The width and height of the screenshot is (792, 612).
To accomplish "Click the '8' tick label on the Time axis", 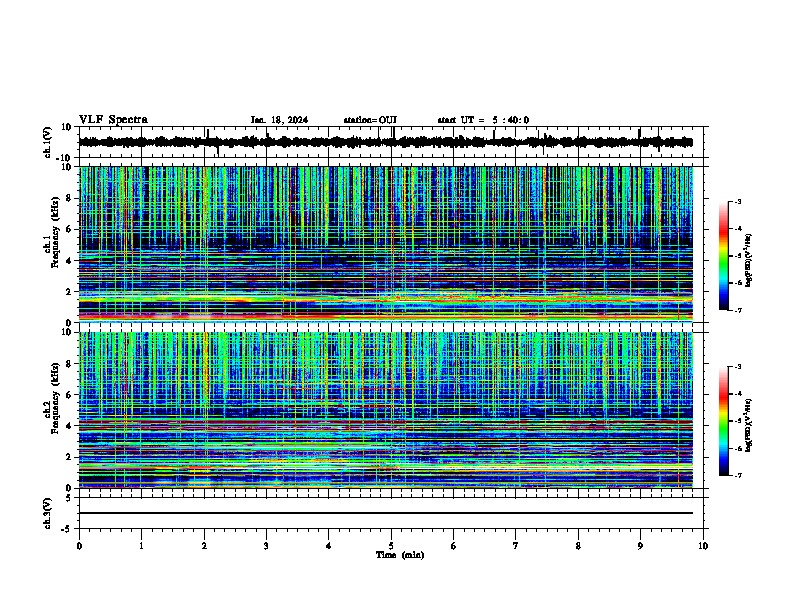I will [x=578, y=546].
